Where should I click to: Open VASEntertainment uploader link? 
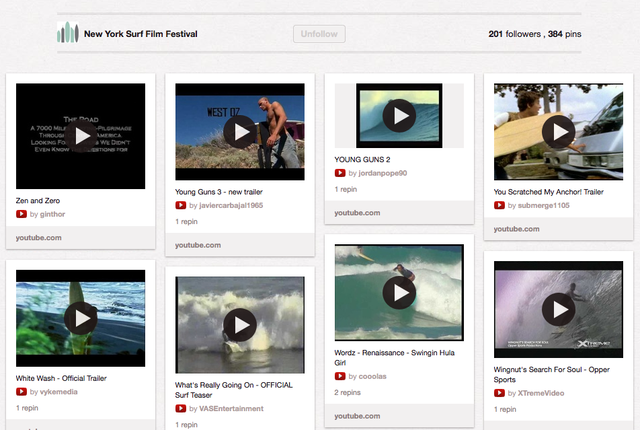[231, 408]
